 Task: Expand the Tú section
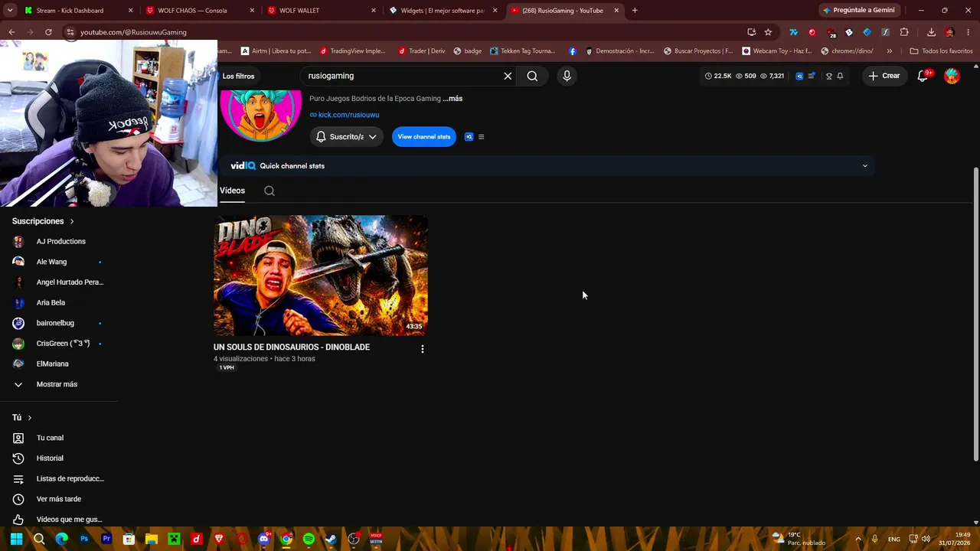[22, 418]
